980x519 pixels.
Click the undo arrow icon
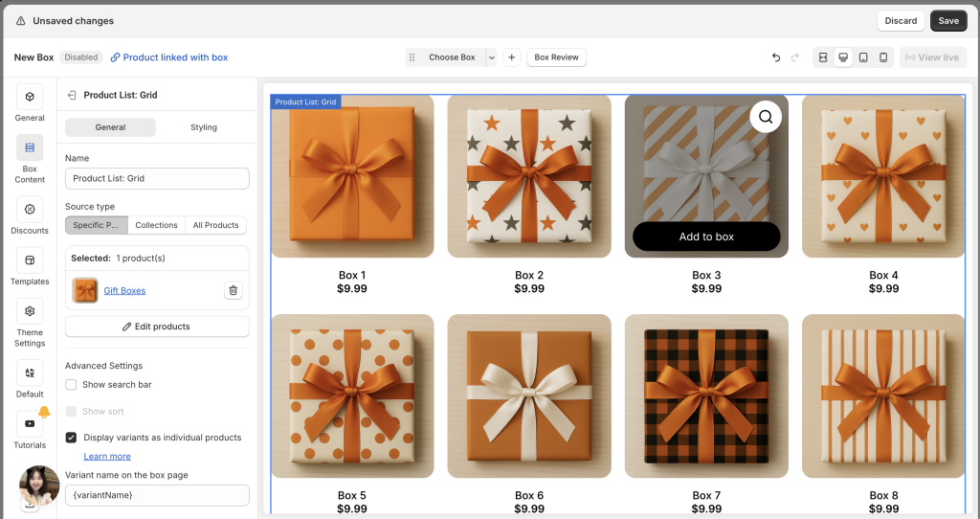coord(776,57)
